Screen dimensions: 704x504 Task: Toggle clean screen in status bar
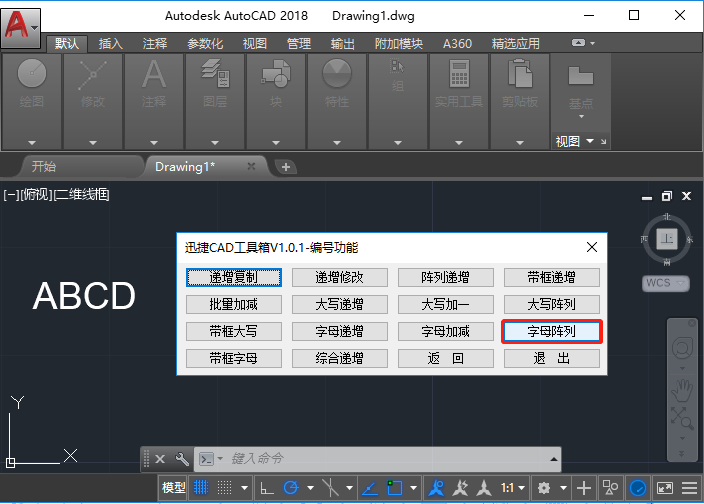[x=665, y=488]
